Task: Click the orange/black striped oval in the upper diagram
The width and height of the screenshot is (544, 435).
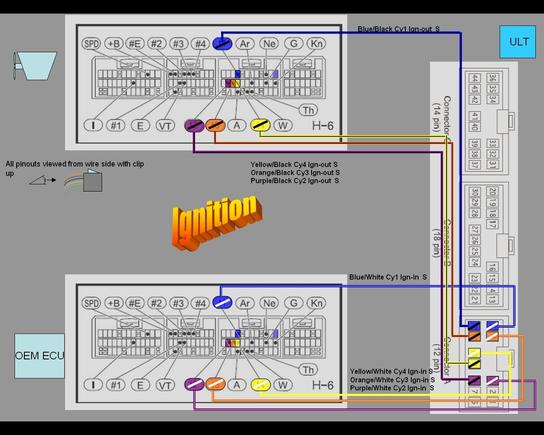Action: (x=215, y=125)
